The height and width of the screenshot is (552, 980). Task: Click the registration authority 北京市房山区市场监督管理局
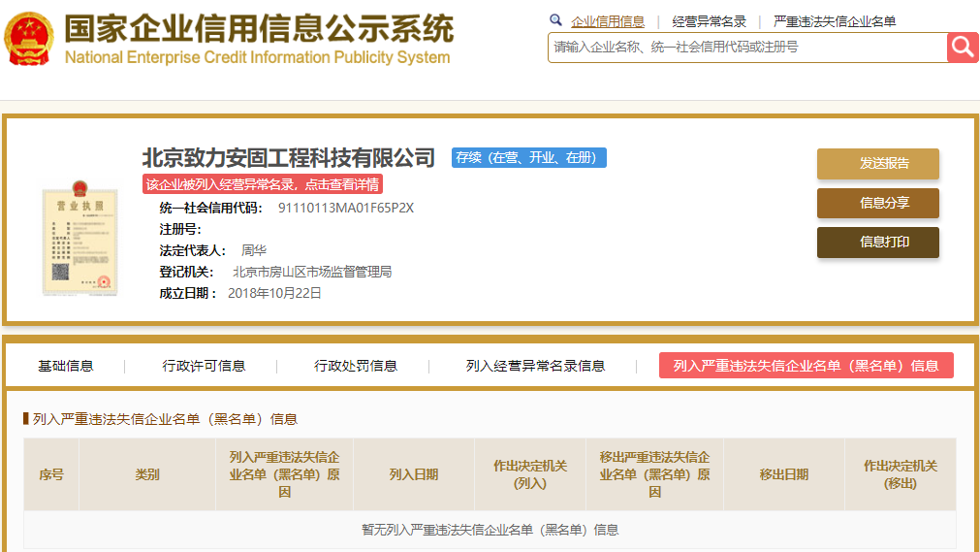pyautogui.click(x=312, y=272)
